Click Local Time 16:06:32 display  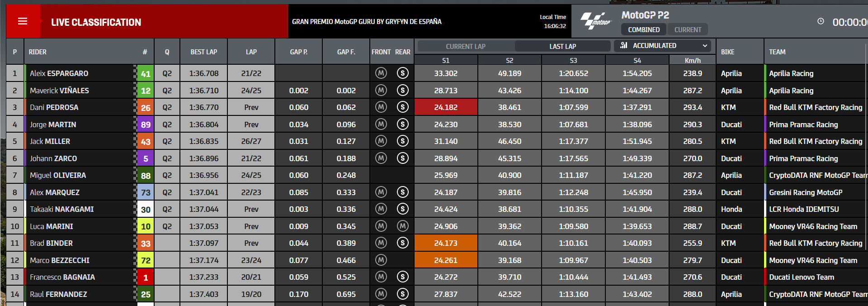(x=553, y=21)
